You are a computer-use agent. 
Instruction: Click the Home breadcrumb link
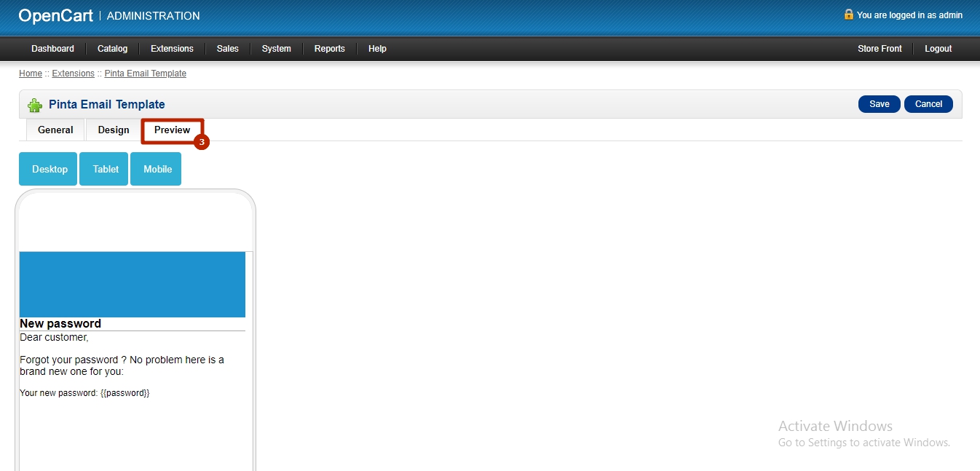tap(31, 74)
